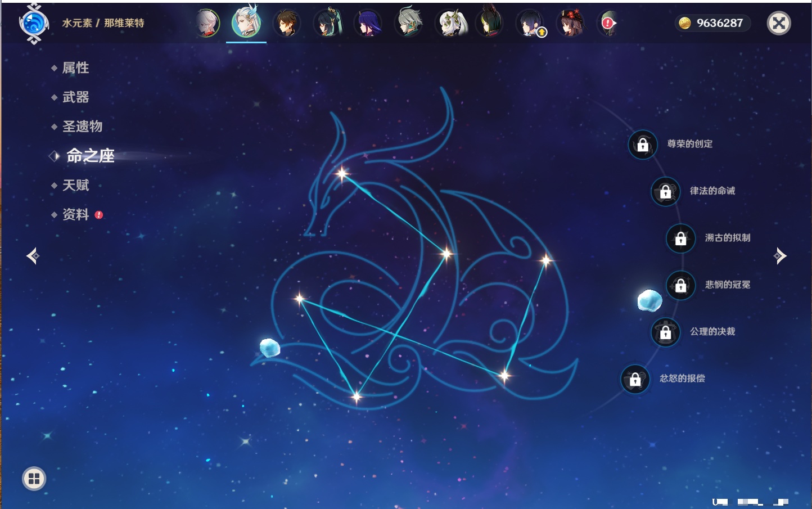Click the lock icon beside 尊荣的创定
Image resolution: width=812 pixels, height=509 pixels.
(x=643, y=145)
